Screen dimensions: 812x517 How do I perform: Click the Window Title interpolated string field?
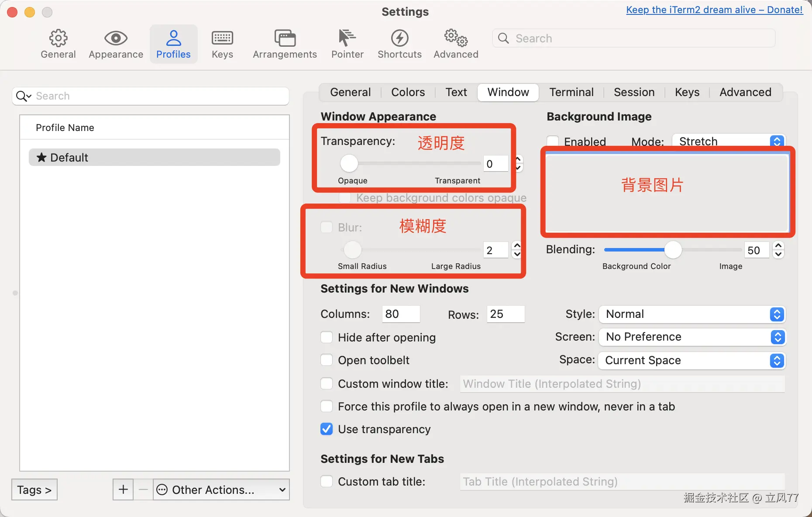point(622,383)
